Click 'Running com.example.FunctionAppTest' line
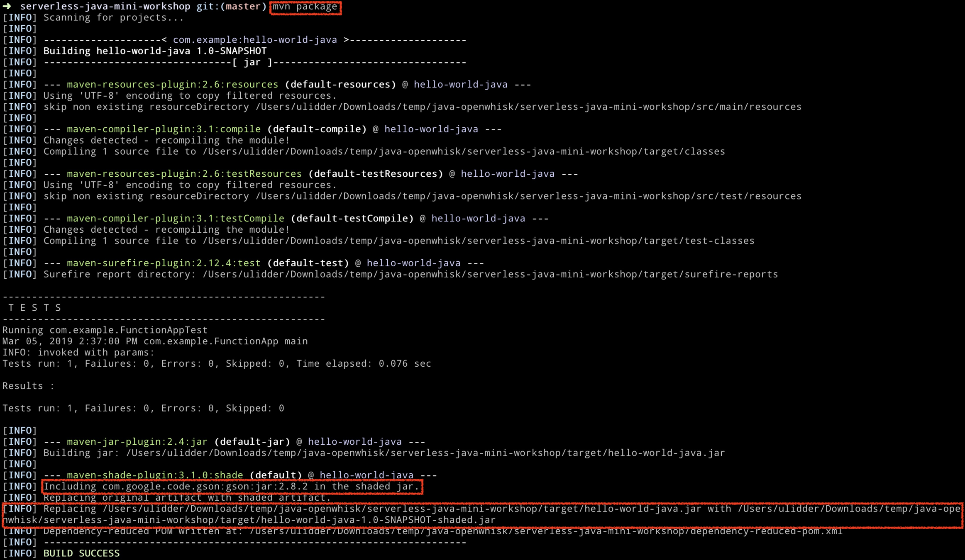The height and width of the screenshot is (560, 965). point(105,330)
